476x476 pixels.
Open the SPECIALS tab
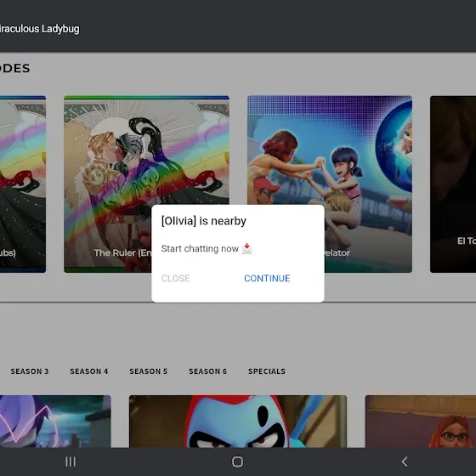(x=267, y=371)
